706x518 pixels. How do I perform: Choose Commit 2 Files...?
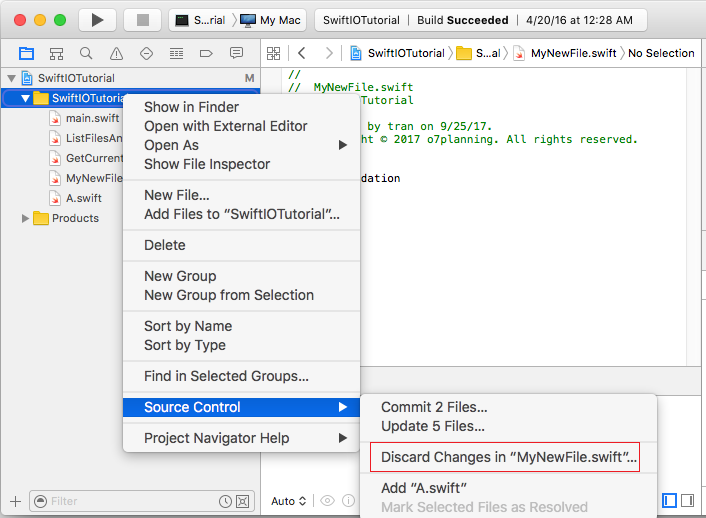[x=508, y=407]
